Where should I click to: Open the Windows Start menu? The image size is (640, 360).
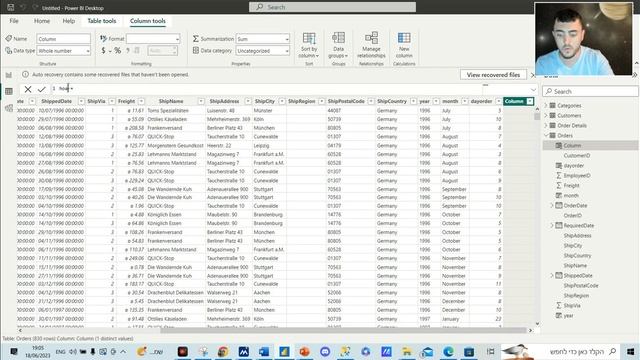pyautogui.click(x=630, y=351)
